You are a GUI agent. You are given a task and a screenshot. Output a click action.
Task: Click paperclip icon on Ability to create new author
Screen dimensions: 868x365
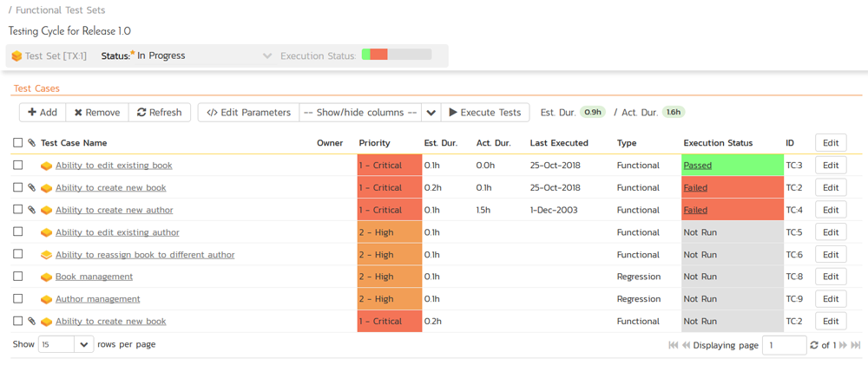click(32, 210)
